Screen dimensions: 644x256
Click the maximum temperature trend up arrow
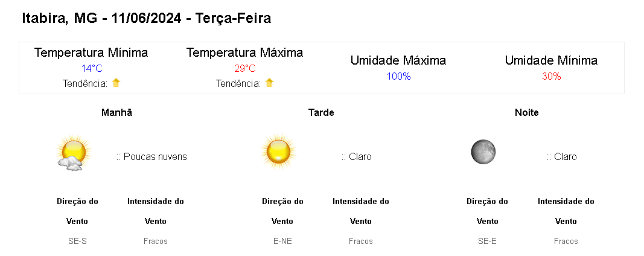click(x=269, y=83)
